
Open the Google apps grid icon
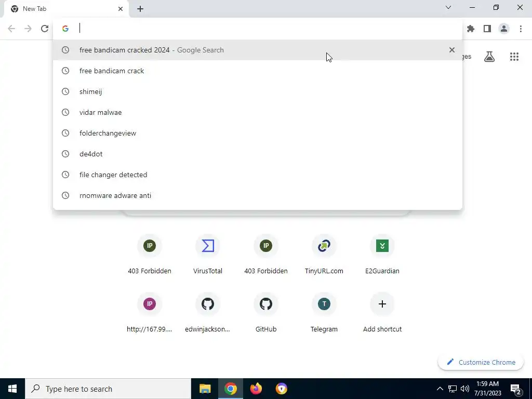click(x=514, y=57)
